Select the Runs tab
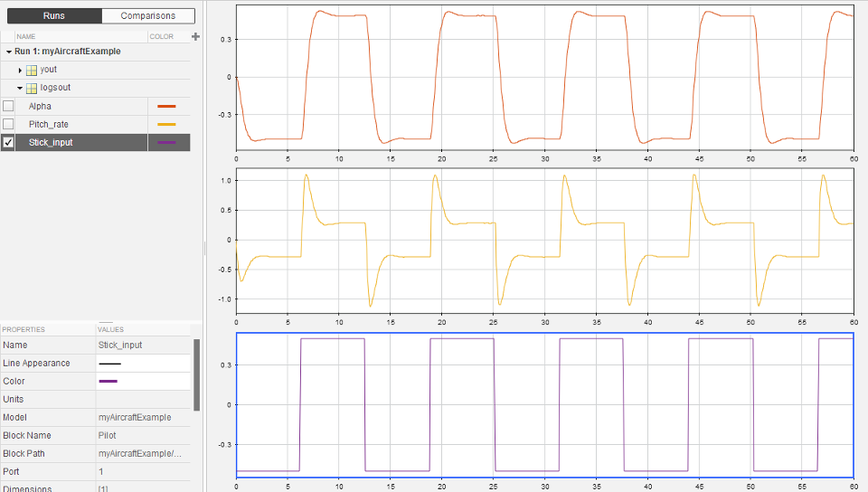The height and width of the screenshot is (492, 868). coord(53,15)
